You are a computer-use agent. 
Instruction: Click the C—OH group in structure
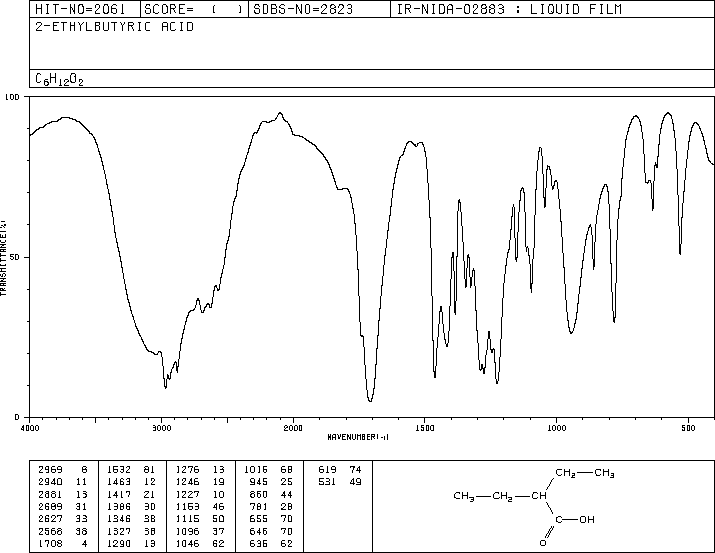(575, 519)
